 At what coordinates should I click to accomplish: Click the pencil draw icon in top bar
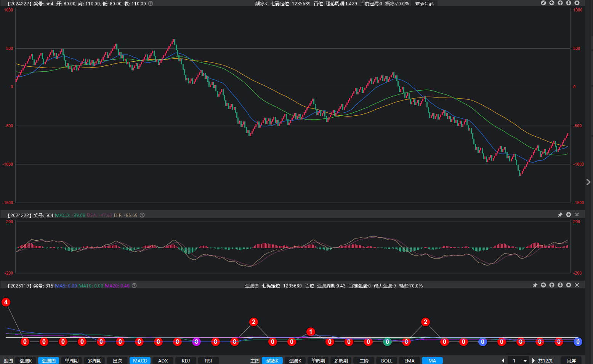point(543,3)
